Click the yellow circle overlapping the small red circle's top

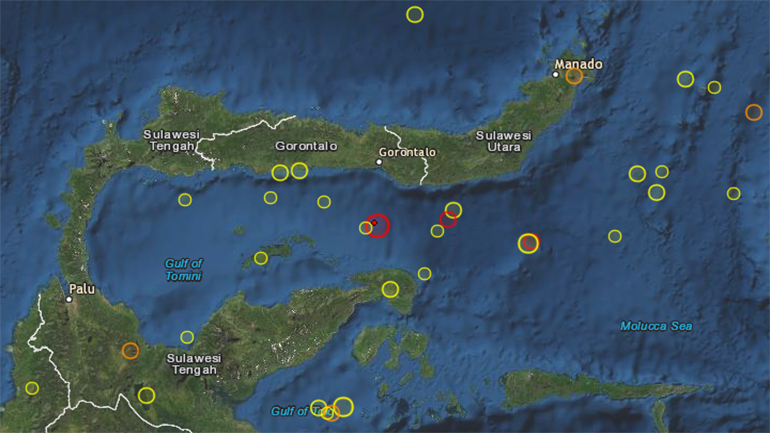[453, 210]
